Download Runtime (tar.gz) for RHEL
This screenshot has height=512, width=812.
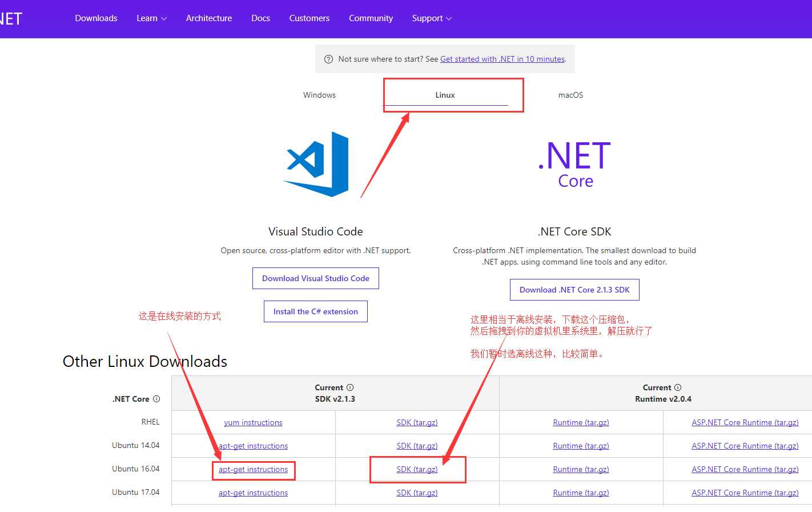click(x=581, y=422)
